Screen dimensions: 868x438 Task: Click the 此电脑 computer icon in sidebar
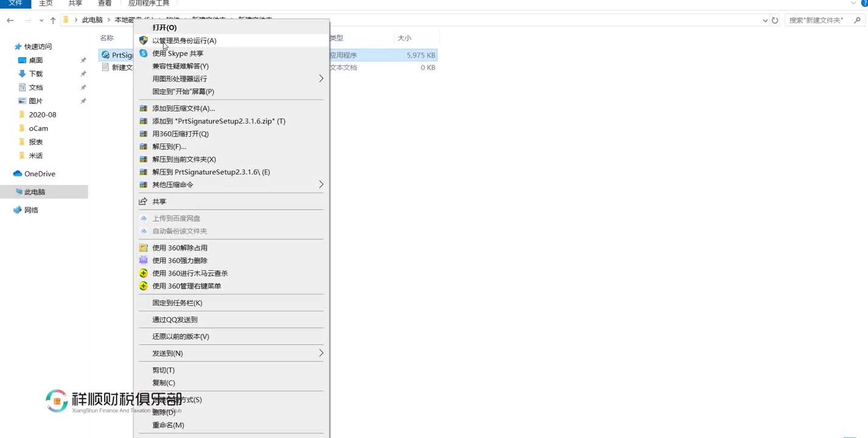click(19, 192)
